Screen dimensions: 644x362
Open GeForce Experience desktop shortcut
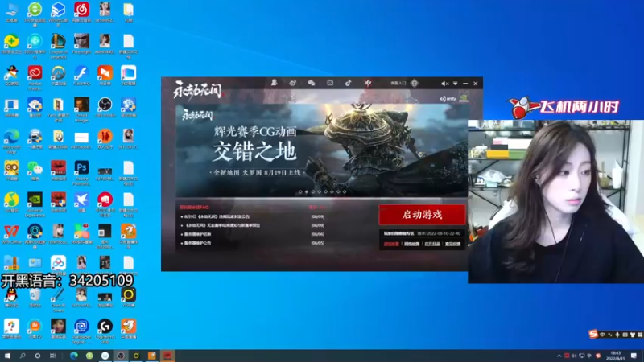coord(35,204)
